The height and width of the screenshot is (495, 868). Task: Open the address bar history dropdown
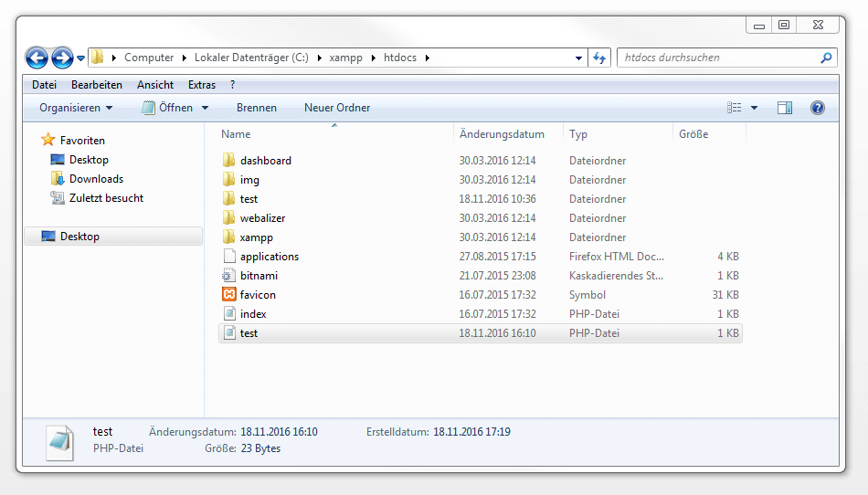(578, 58)
